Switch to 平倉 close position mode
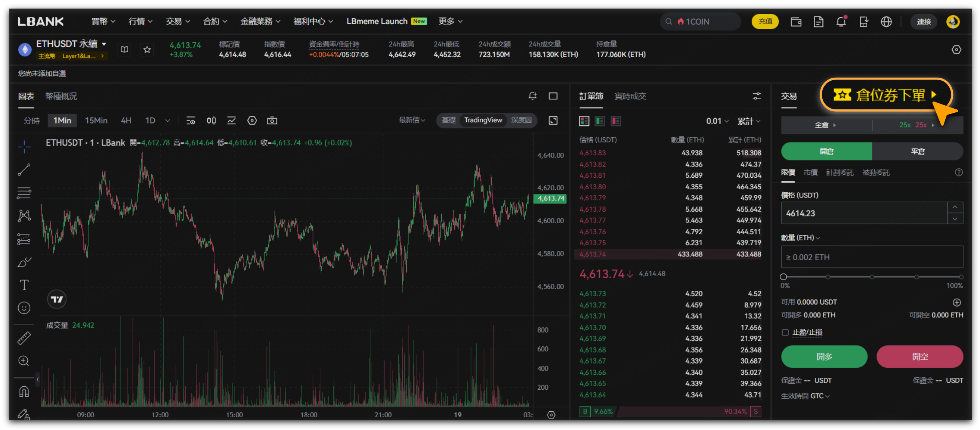The width and height of the screenshot is (980, 430). coord(917,151)
